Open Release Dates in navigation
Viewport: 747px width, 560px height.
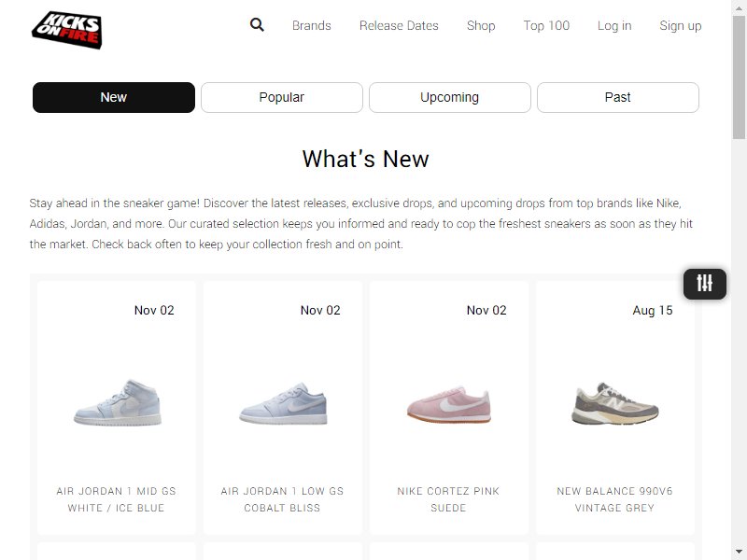point(399,26)
